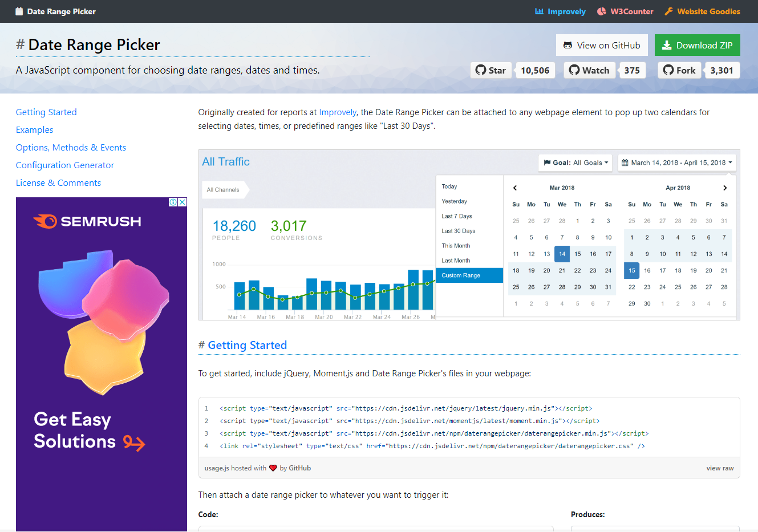Image resolution: width=758 pixels, height=532 pixels.
Task: Click the Semrush logo in the ad
Action: click(x=87, y=221)
